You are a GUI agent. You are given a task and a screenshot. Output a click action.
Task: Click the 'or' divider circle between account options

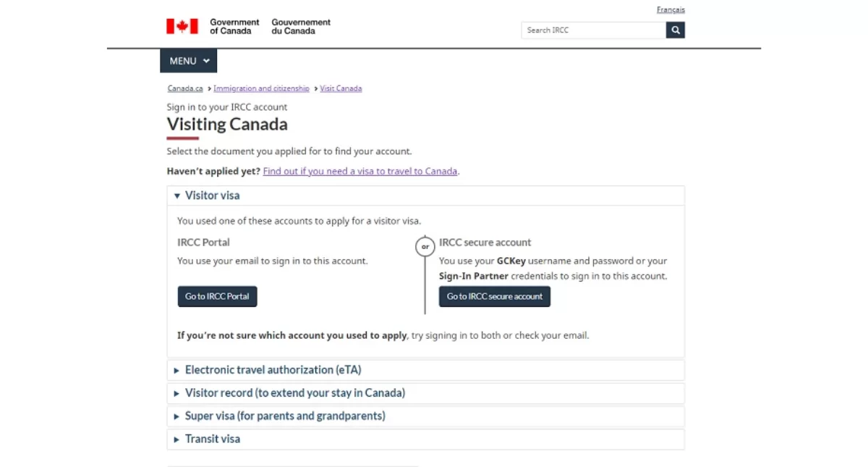point(425,246)
